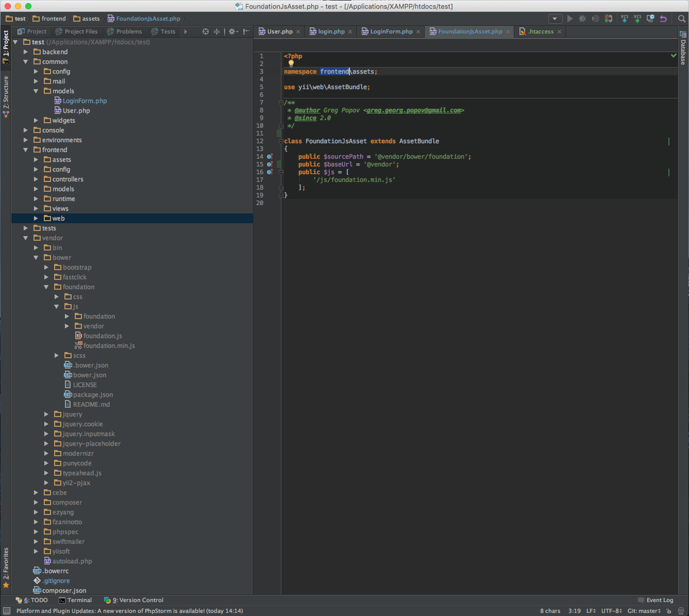Close the User.php tab

tap(298, 32)
